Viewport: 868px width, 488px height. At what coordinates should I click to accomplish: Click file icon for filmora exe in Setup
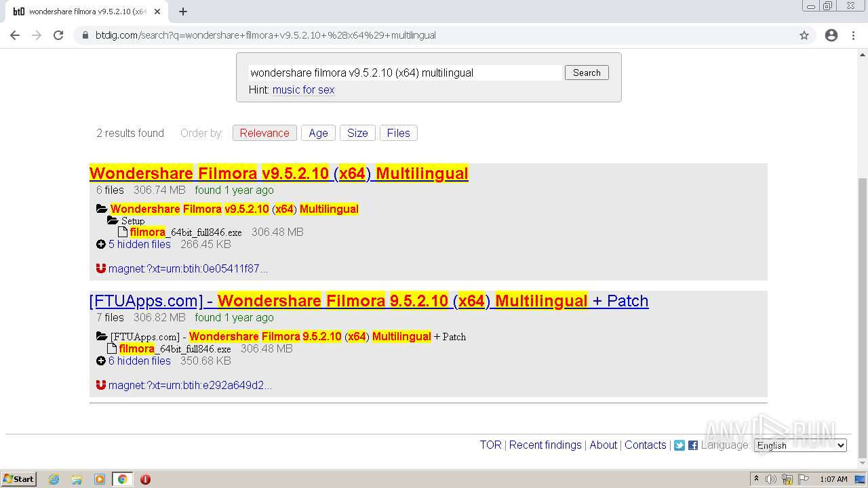click(x=123, y=232)
